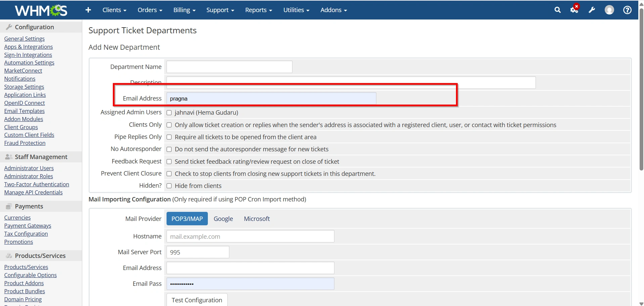Enable the Feedback Request checkbox

click(169, 162)
